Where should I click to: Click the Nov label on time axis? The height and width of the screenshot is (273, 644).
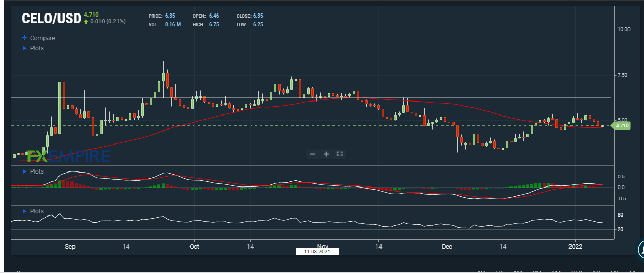323,247
